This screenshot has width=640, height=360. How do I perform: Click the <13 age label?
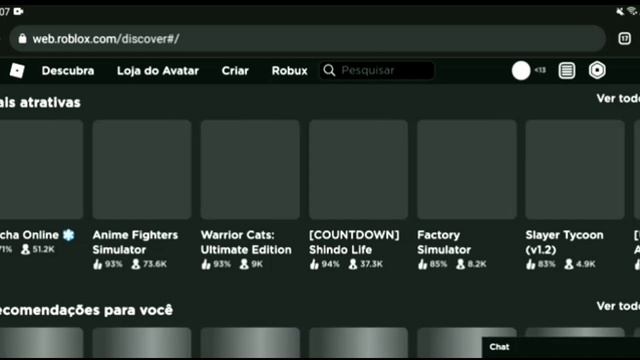tap(540, 70)
